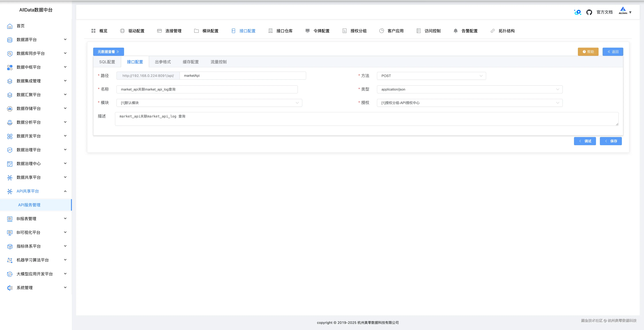Click the GitHub icon in header
This screenshot has height=330, width=644.
[589, 12]
